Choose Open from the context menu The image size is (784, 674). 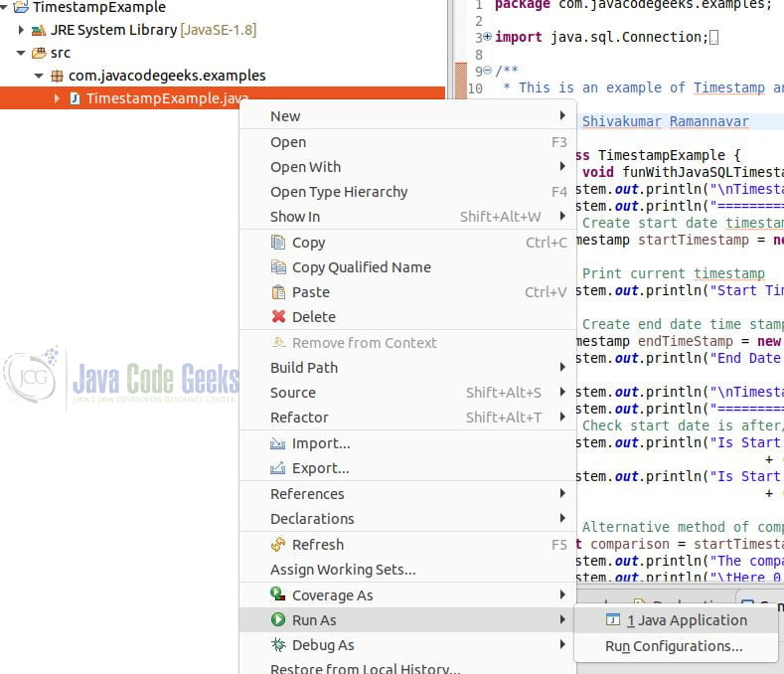pos(408,142)
